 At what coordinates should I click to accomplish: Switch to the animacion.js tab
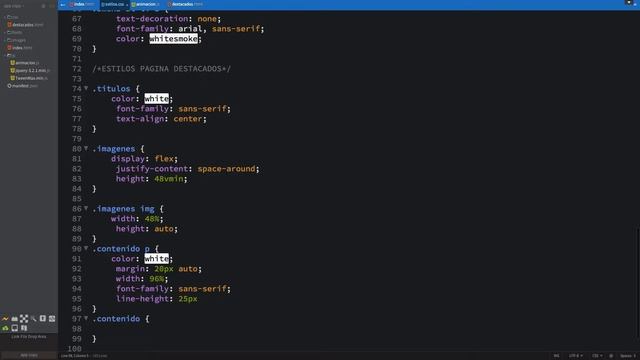click(x=146, y=4)
